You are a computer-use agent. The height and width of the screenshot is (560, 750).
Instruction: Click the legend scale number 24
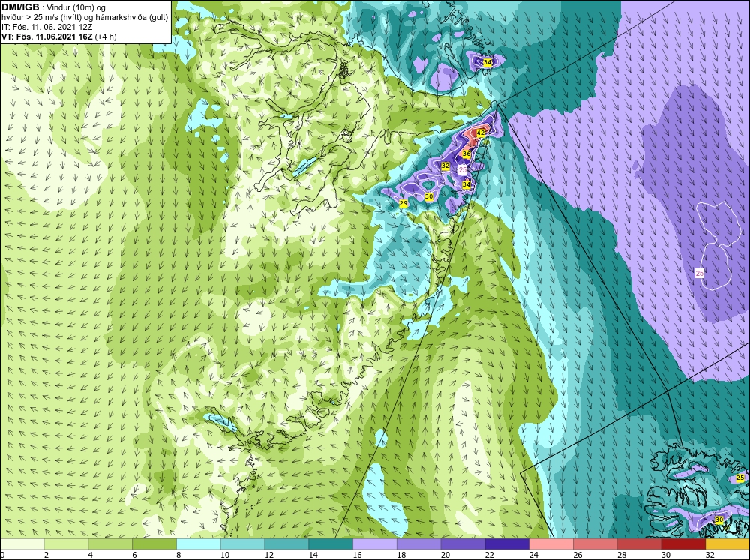(534, 555)
